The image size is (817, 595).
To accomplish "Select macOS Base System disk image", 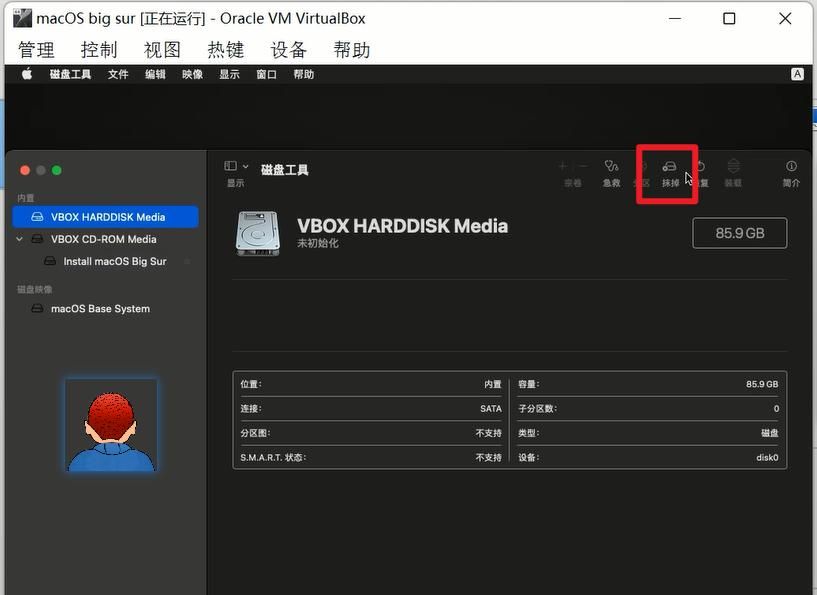I will pos(100,309).
